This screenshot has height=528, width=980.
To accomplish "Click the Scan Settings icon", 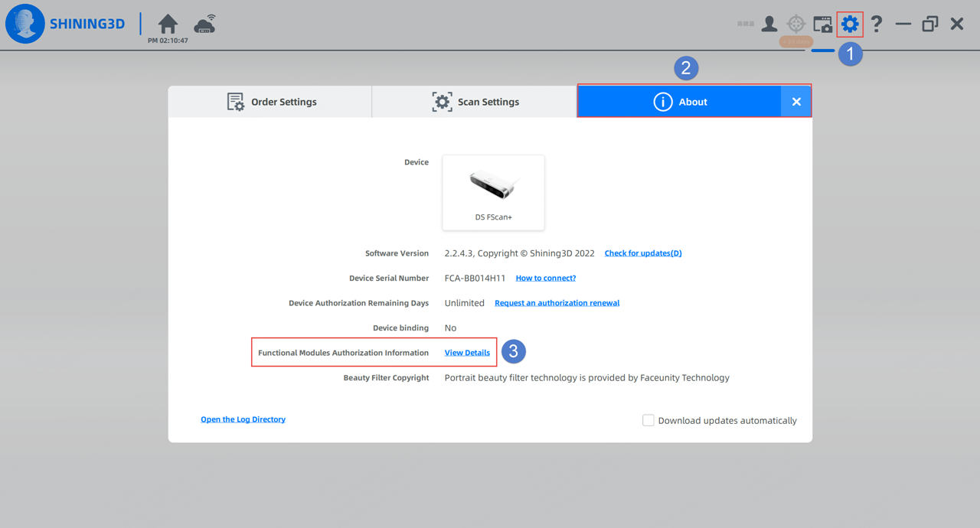I will point(442,102).
